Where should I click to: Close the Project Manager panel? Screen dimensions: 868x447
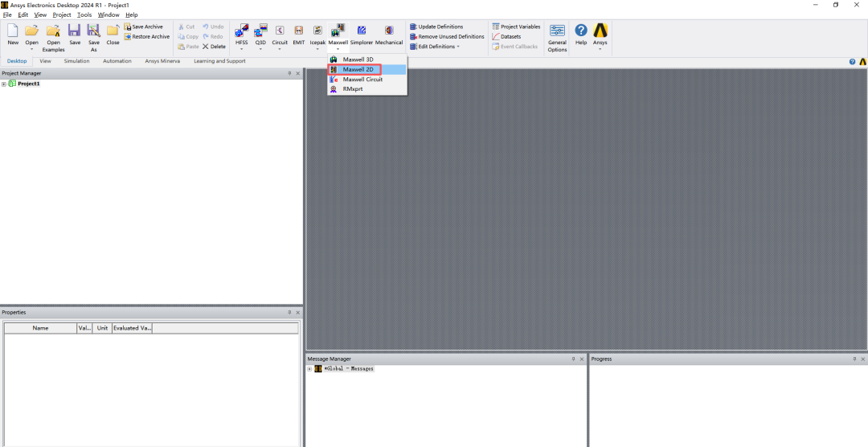(298, 73)
